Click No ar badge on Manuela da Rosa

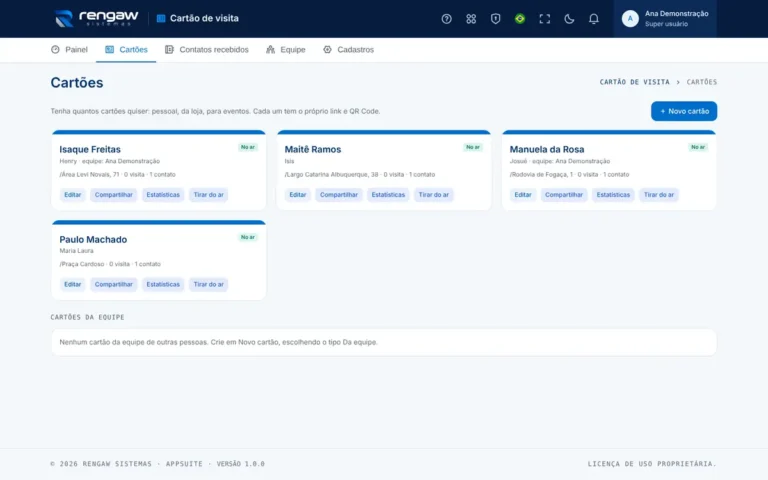tap(698, 147)
